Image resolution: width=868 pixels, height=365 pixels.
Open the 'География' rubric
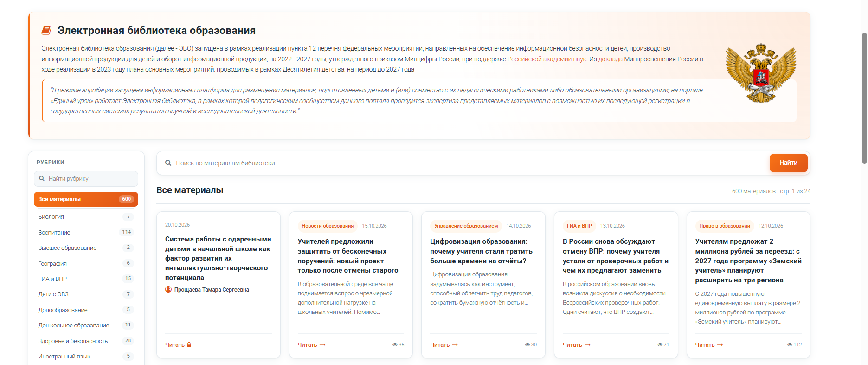click(86, 263)
